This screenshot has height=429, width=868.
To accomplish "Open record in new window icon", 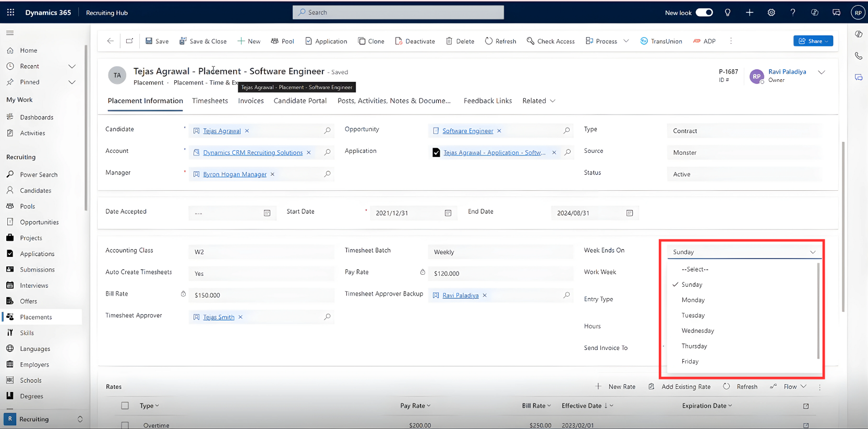I will point(129,41).
